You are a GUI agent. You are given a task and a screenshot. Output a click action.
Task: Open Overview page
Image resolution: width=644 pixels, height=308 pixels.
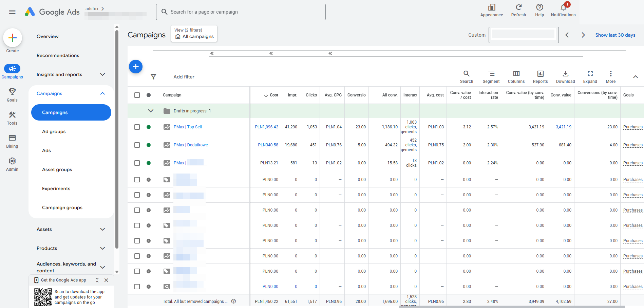(48, 36)
